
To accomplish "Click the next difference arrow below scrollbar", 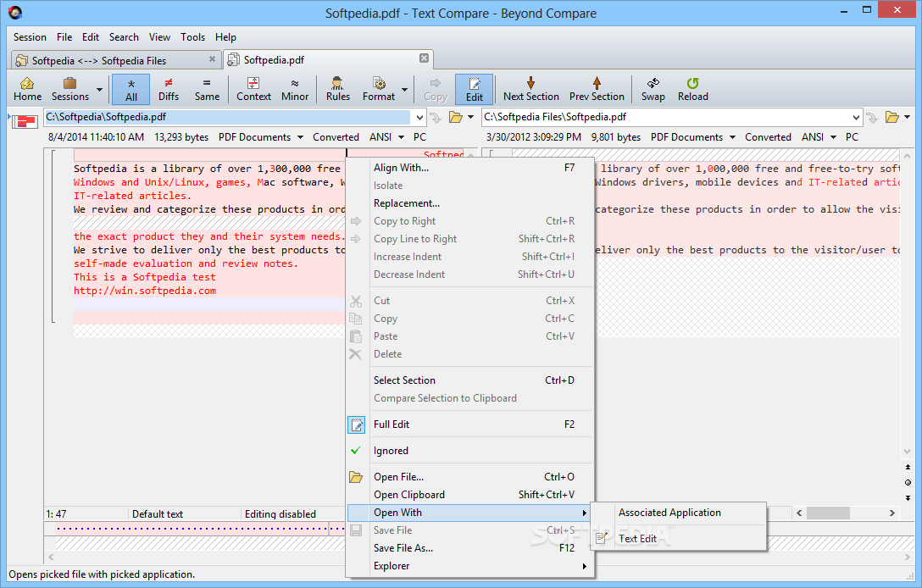I will (908, 497).
